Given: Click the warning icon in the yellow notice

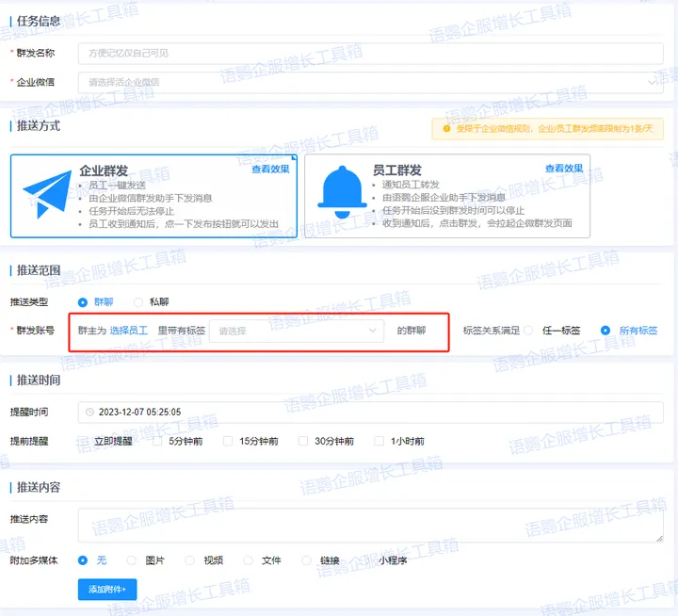Looking at the screenshot, I should pyautogui.click(x=438, y=129).
